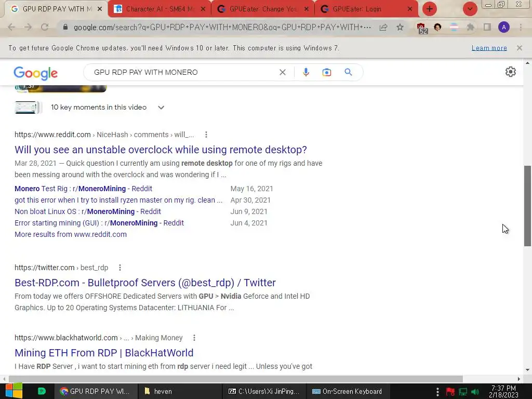Open Google quick settings gear
Screen dimensions: 532x399
point(511,72)
